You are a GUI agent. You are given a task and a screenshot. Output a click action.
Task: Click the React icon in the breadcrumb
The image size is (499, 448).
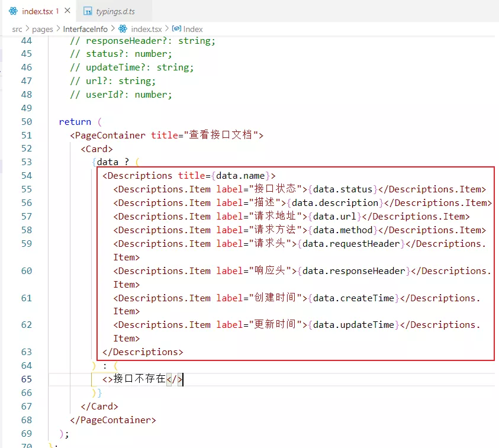coord(123,29)
